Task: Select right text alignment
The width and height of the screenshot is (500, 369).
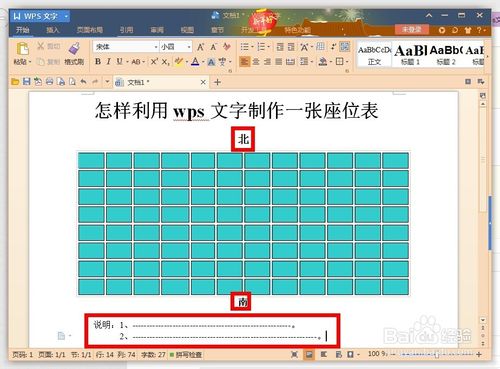Action: click(x=267, y=62)
